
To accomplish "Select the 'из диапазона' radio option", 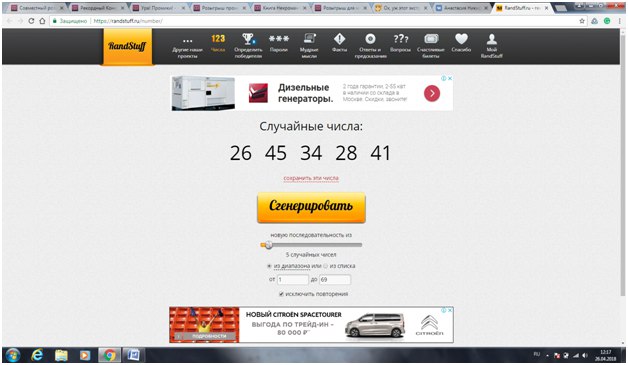I will click(x=269, y=266).
